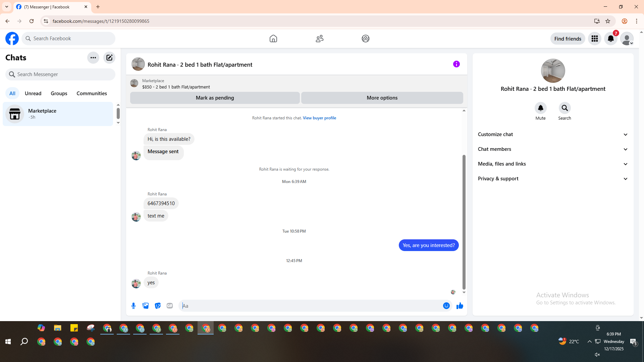The height and width of the screenshot is (362, 644).
Task: Compose a new message icon
Action: point(109,58)
